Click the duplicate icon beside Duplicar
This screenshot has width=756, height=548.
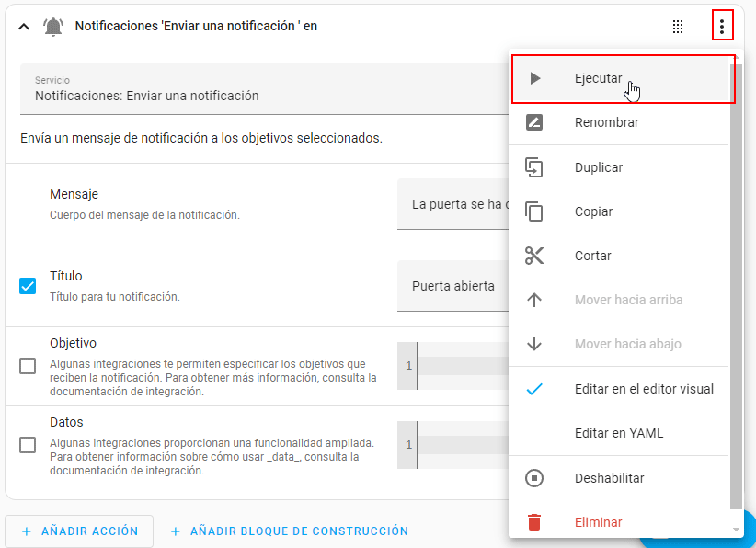pyautogui.click(x=534, y=167)
